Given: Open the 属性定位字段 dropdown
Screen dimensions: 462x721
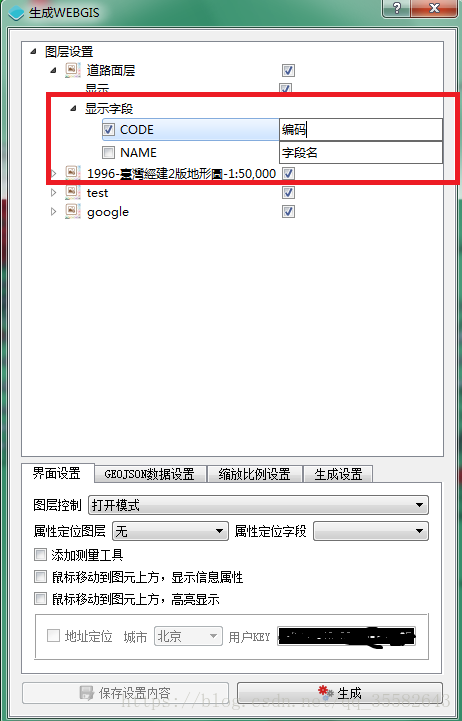Looking at the screenshot, I should (371, 531).
